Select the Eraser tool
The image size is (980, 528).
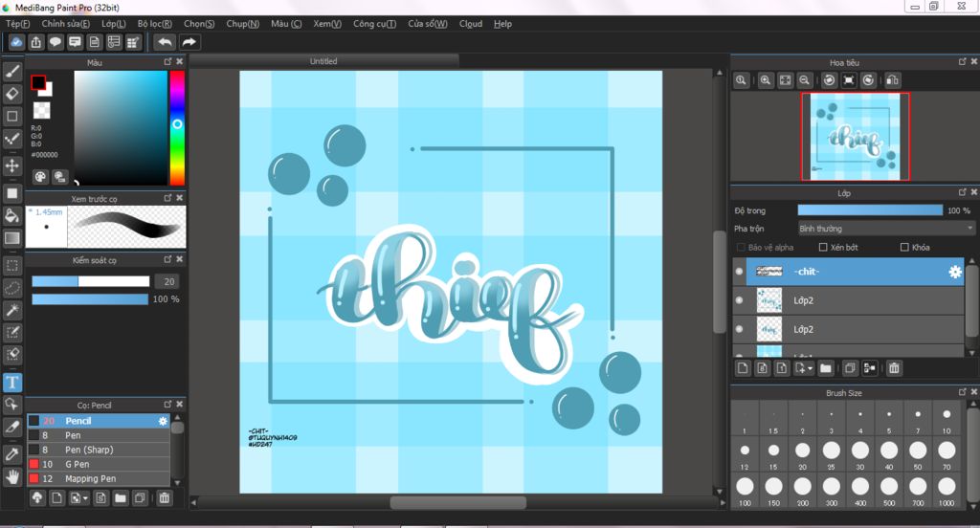(x=11, y=94)
